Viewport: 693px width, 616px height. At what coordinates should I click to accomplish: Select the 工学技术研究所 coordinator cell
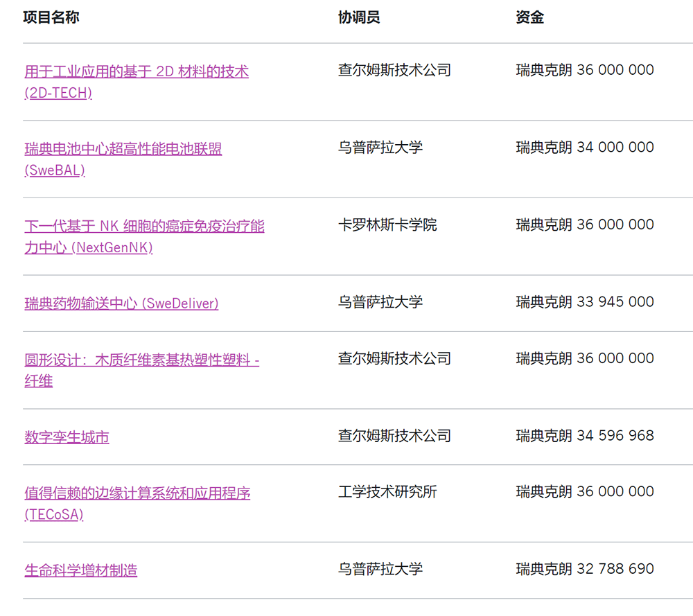(x=387, y=492)
